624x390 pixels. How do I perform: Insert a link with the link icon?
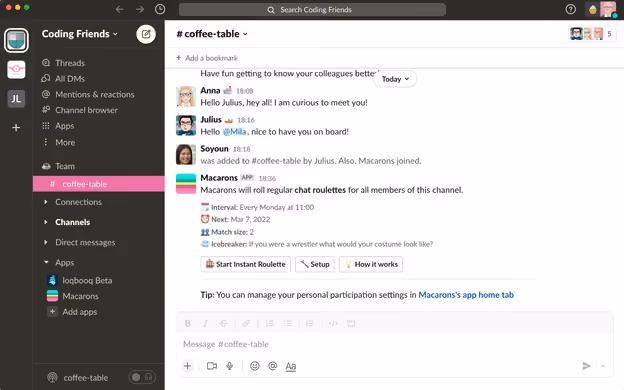pos(246,324)
